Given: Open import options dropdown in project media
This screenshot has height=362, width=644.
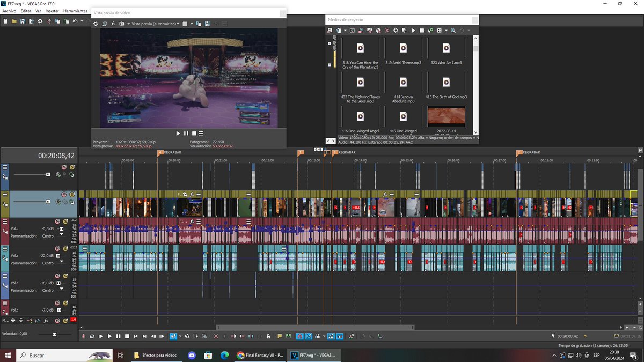Looking at the screenshot, I should 345,31.
